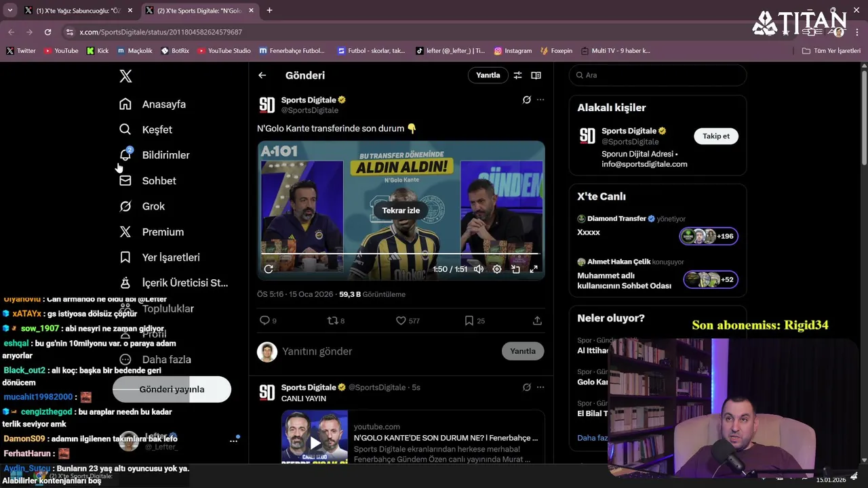Open İçerik Üreticisi Stüdyosu item

(x=174, y=283)
